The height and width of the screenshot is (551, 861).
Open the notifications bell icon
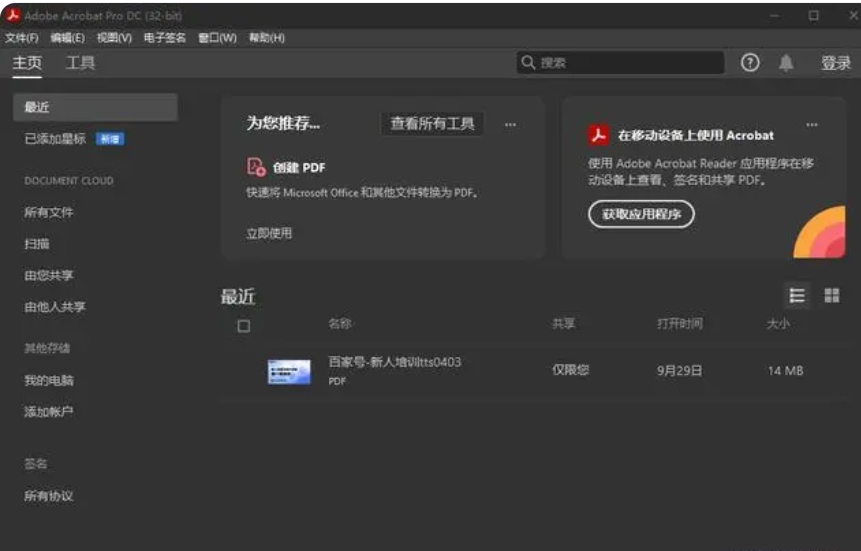[786, 63]
